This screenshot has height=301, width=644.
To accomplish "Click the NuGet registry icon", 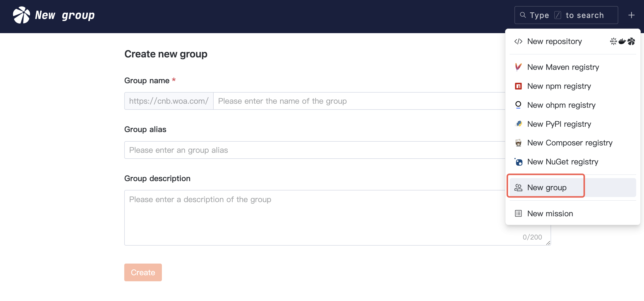I will pos(518,162).
